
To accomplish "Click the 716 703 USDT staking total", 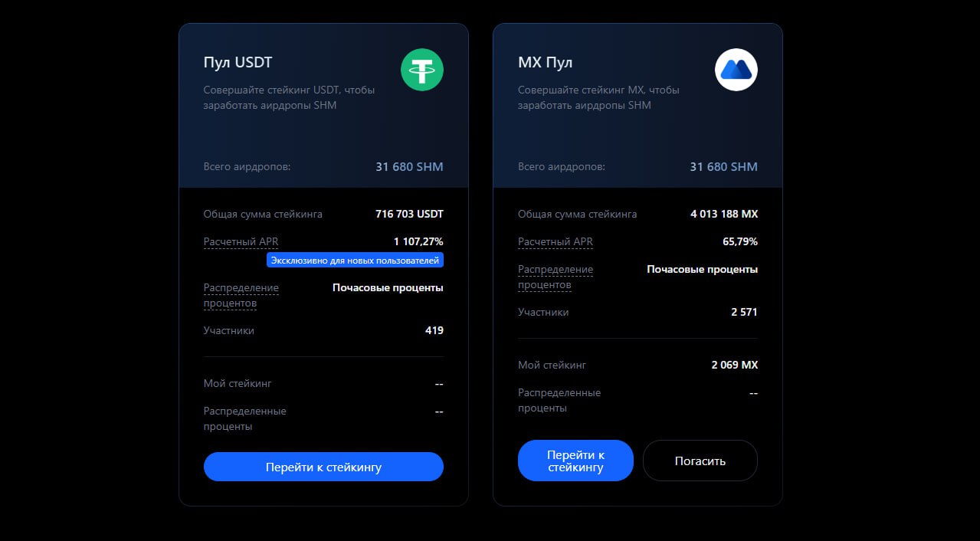I will (409, 214).
